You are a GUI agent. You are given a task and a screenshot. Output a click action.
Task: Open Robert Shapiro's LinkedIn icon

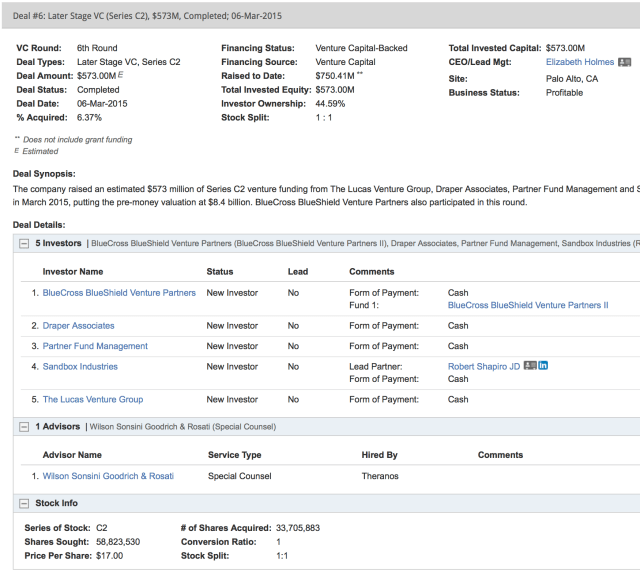click(x=543, y=366)
